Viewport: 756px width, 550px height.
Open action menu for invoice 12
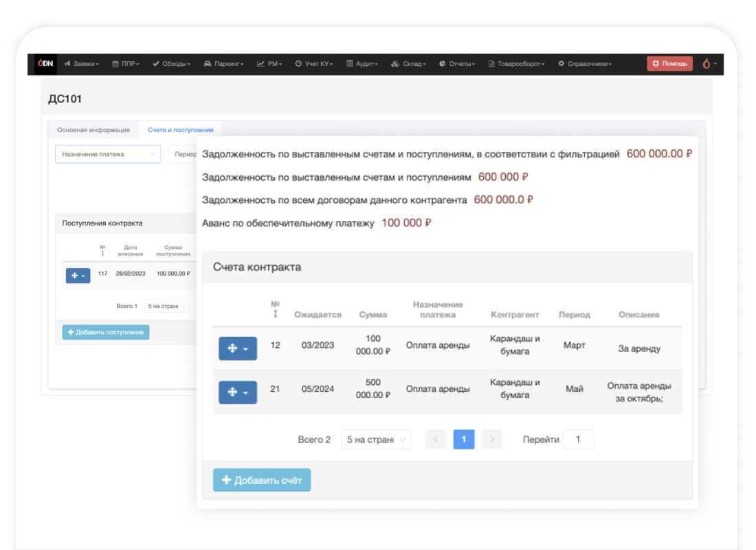tap(238, 349)
